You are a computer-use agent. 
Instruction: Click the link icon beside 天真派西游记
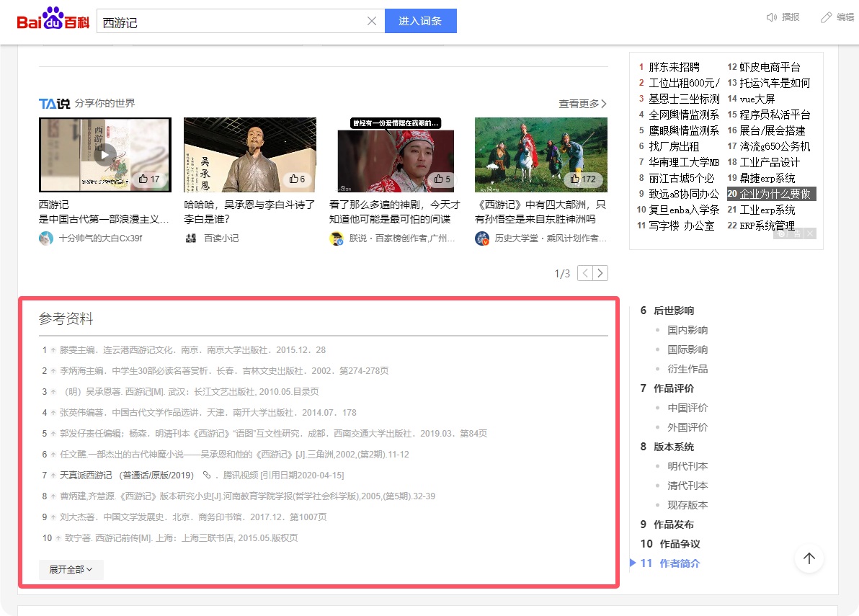coord(207,475)
